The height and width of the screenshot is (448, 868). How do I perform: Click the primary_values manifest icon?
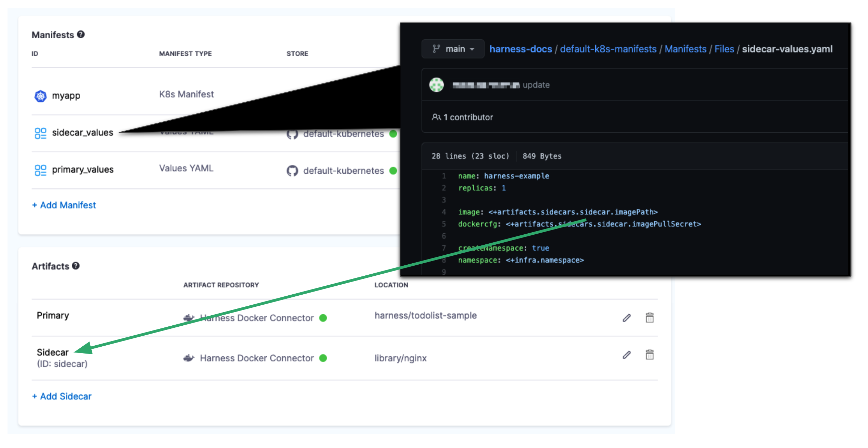(x=40, y=170)
